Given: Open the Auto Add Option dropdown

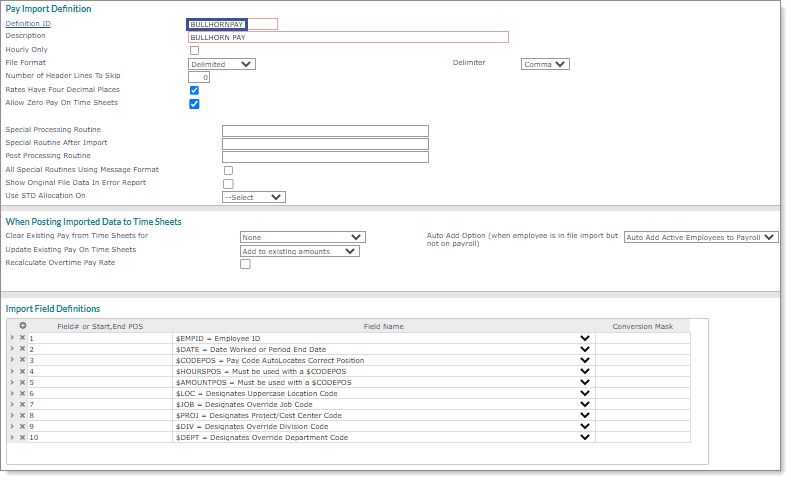Looking at the screenshot, I should pyautogui.click(x=700, y=238).
